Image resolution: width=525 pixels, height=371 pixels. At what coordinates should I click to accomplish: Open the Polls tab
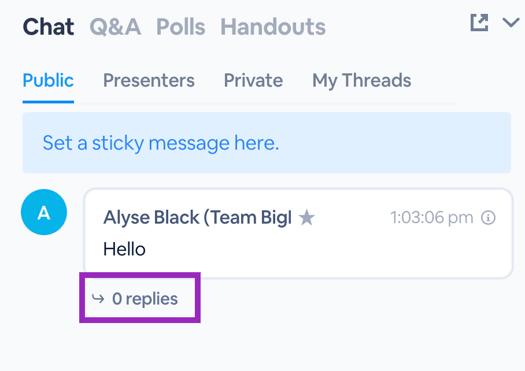[x=181, y=27]
